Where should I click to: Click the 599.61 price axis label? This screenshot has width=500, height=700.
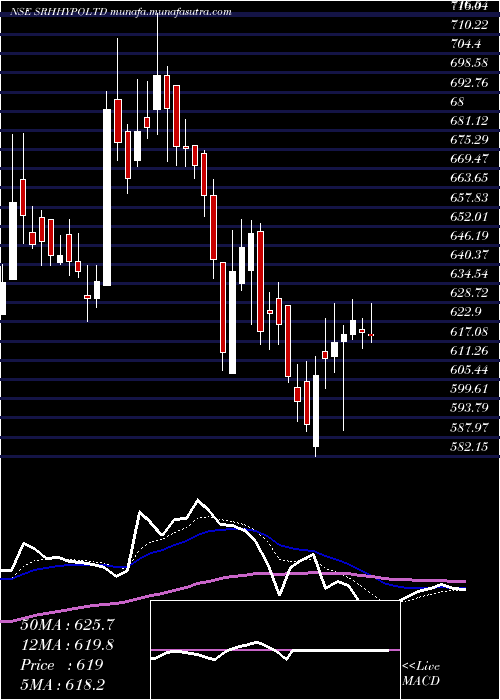coord(469,390)
